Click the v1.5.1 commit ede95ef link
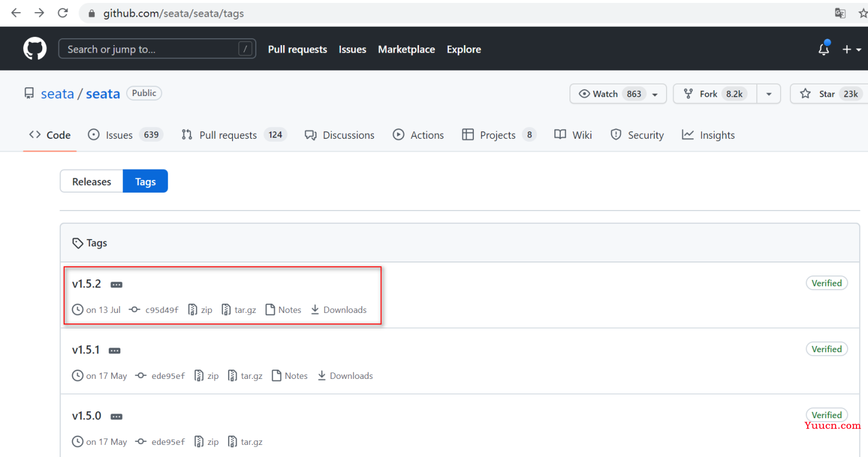 (160, 376)
